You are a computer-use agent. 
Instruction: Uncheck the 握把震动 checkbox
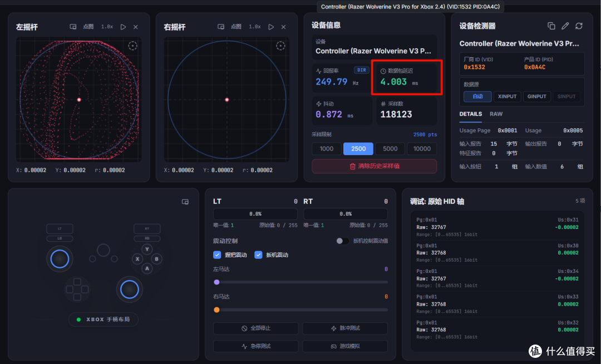tap(217, 255)
